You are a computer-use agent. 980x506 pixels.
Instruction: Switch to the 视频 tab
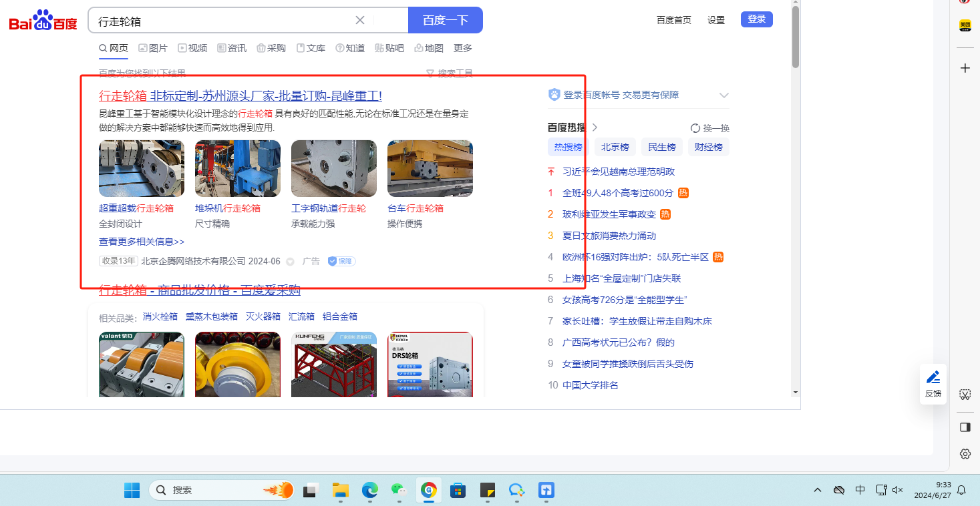pyautogui.click(x=192, y=48)
